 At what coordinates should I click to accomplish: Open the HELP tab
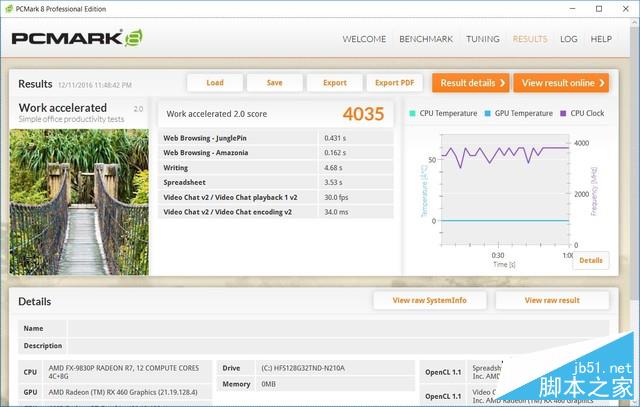601,39
